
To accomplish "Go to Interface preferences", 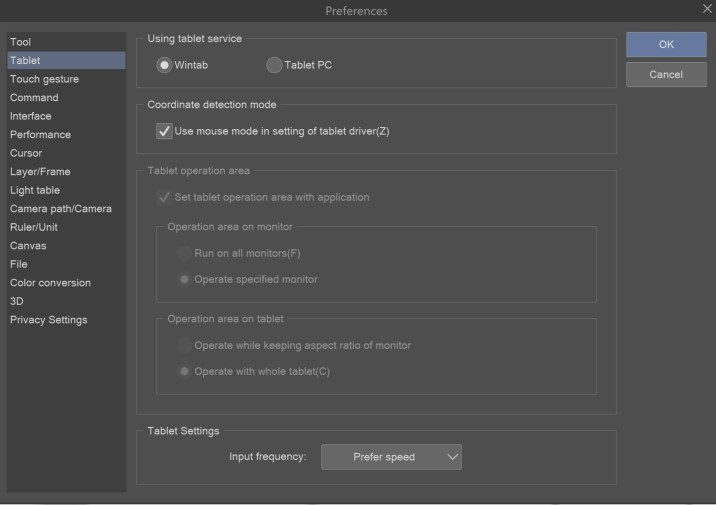I will (31, 116).
